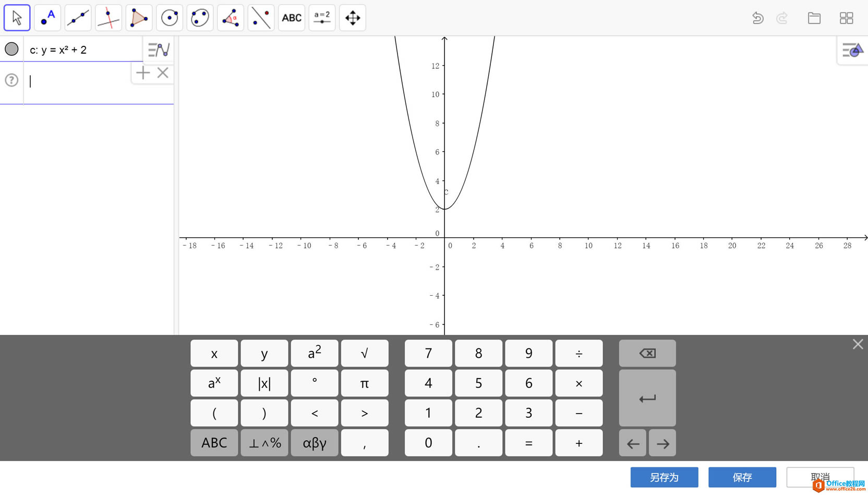Viewport: 868px width, 495px height.
Task: Switch keyboard to Greek αβγ
Action: click(x=315, y=443)
